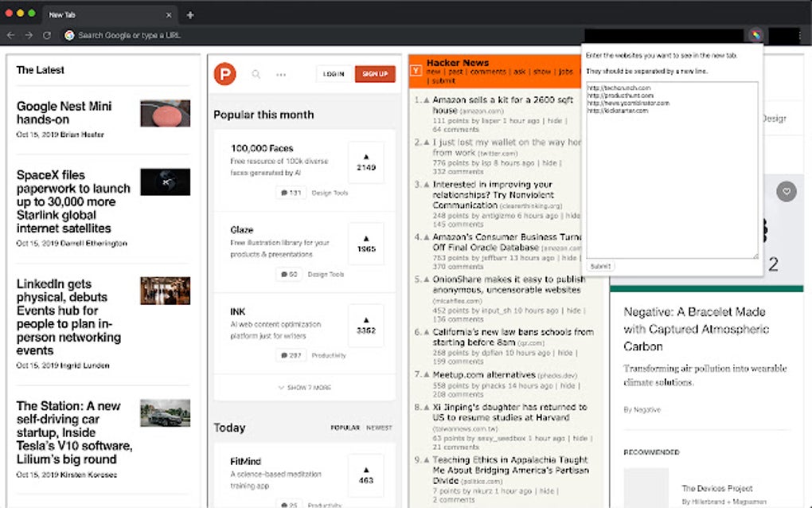Click the comment bubble icon on INK

pyautogui.click(x=286, y=355)
